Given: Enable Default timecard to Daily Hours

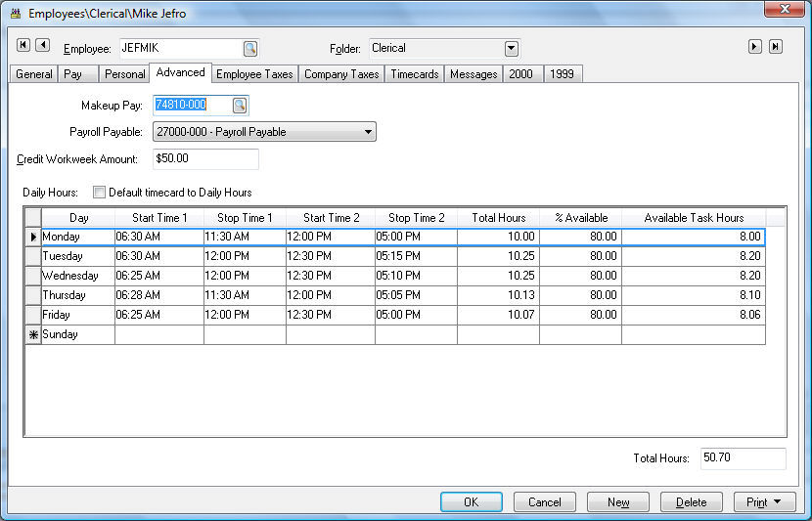Looking at the screenshot, I should [x=99, y=193].
